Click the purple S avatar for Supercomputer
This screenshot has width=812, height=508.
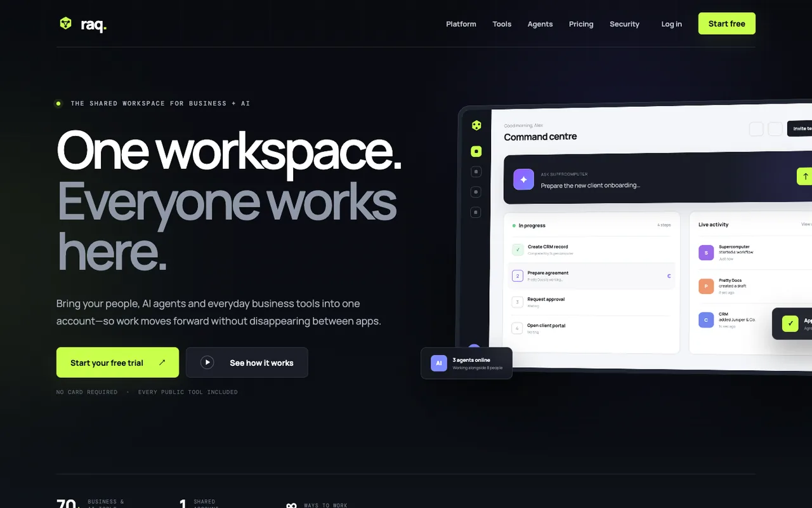[706, 253]
